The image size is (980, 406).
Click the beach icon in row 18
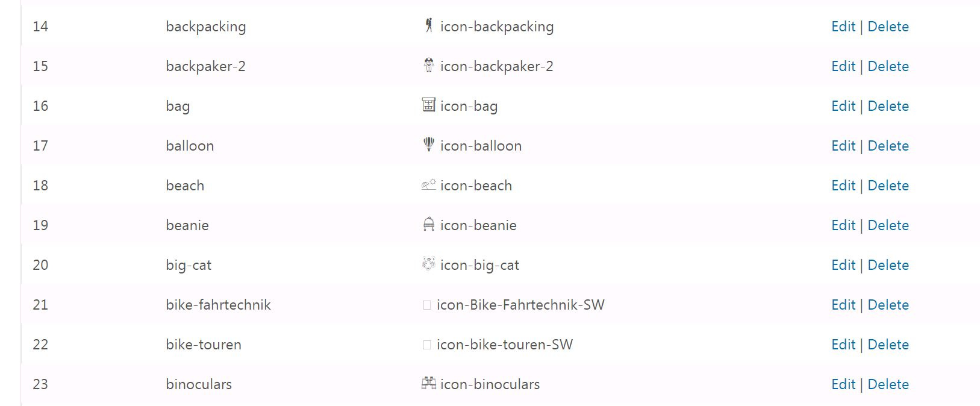click(x=428, y=185)
